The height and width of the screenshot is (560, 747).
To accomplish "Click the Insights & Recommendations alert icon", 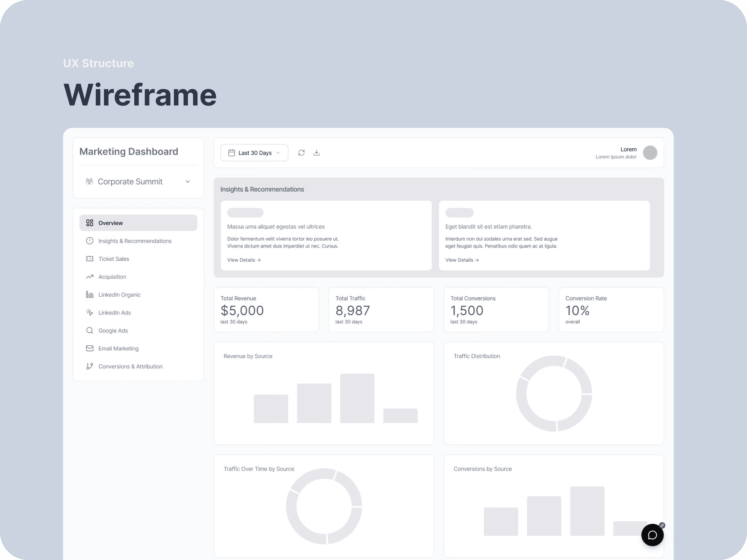I will point(89,241).
